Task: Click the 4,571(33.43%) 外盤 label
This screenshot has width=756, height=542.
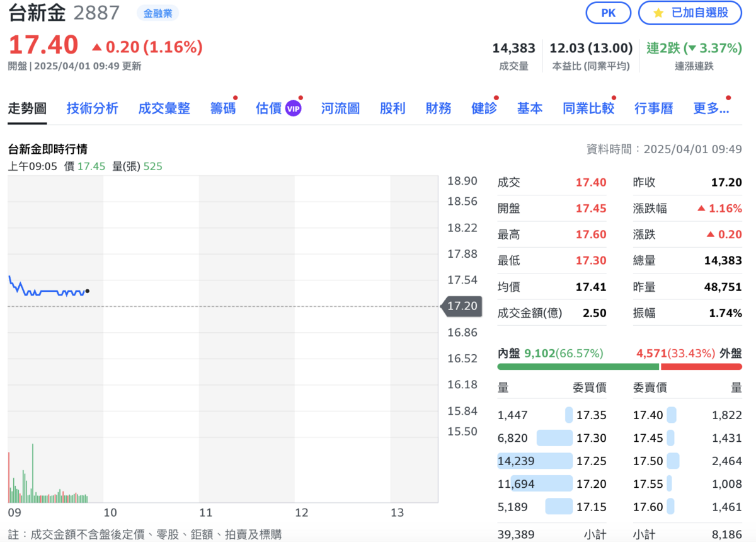Action: point(689,353)
